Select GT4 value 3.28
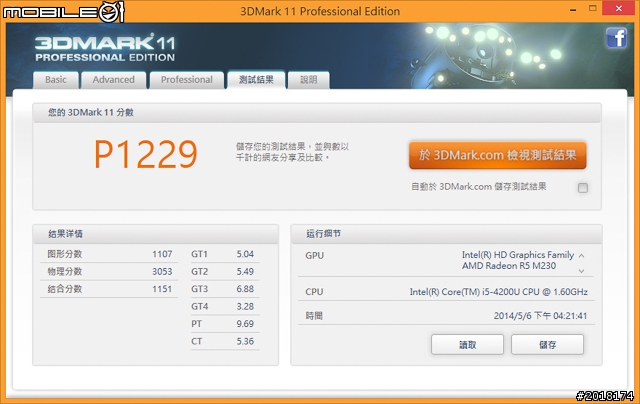 coord(245,307)
